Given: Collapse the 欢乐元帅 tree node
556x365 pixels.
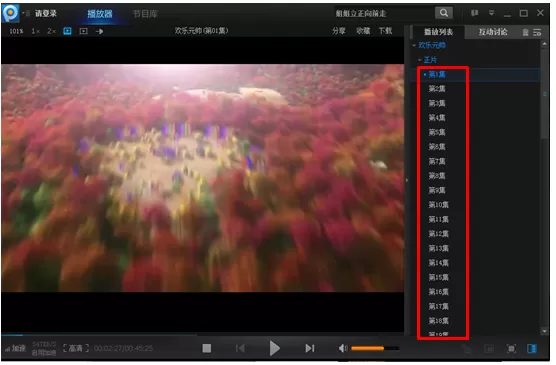Looking at the screenshot, I should (x=414, y=45).
